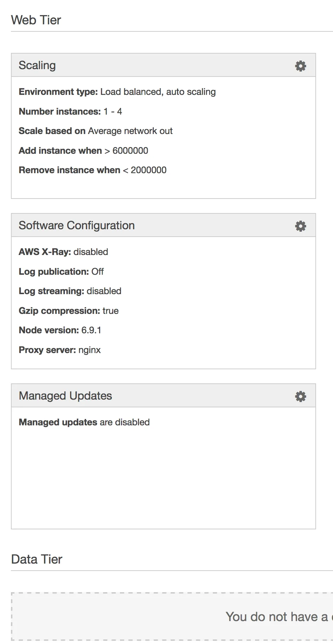
Task: Click the AWS X-Ray disabled status
Action: [91, 252]
